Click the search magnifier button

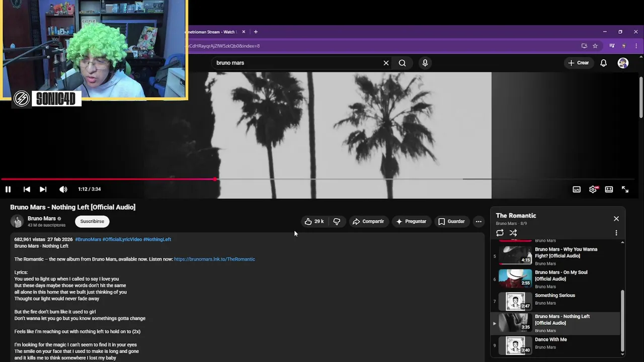402,63
